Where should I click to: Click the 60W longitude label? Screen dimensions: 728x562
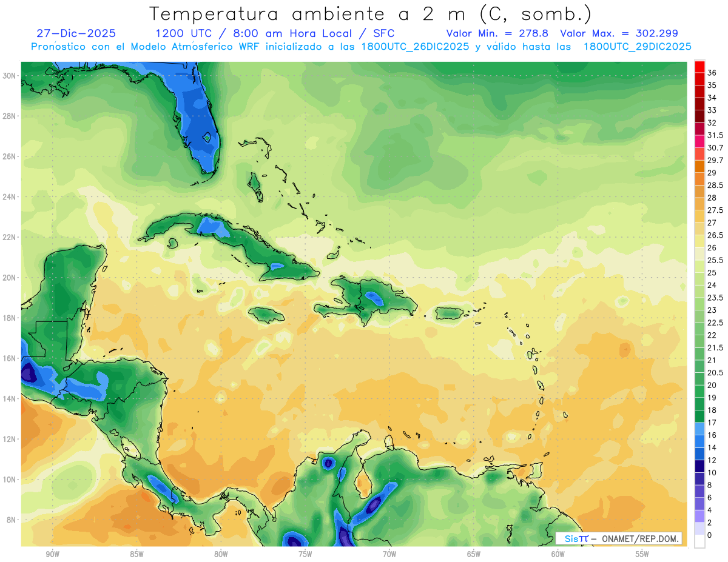point(558,554)
